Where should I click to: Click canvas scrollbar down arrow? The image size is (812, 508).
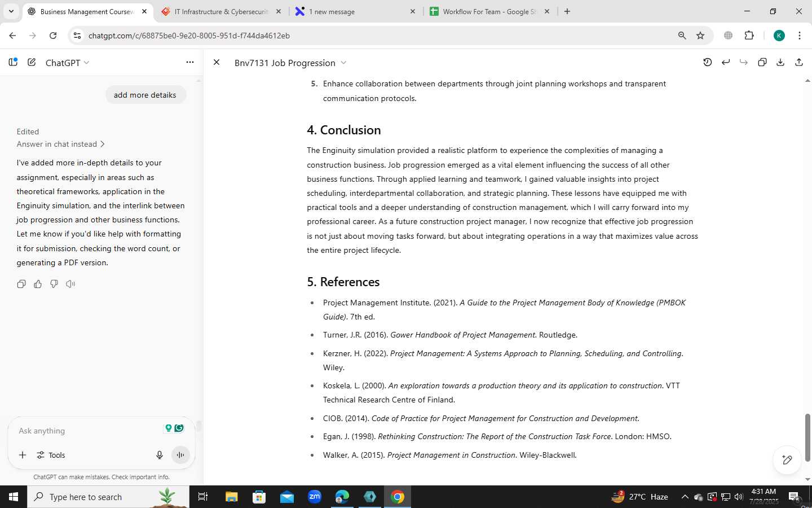[x=807, y=479]
